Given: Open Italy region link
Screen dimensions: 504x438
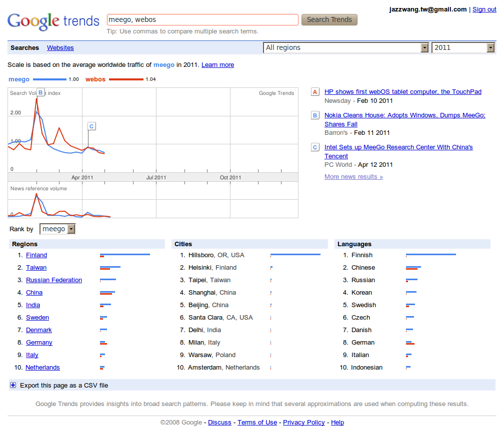Looking at the screenshot, I should click(32, 355).
